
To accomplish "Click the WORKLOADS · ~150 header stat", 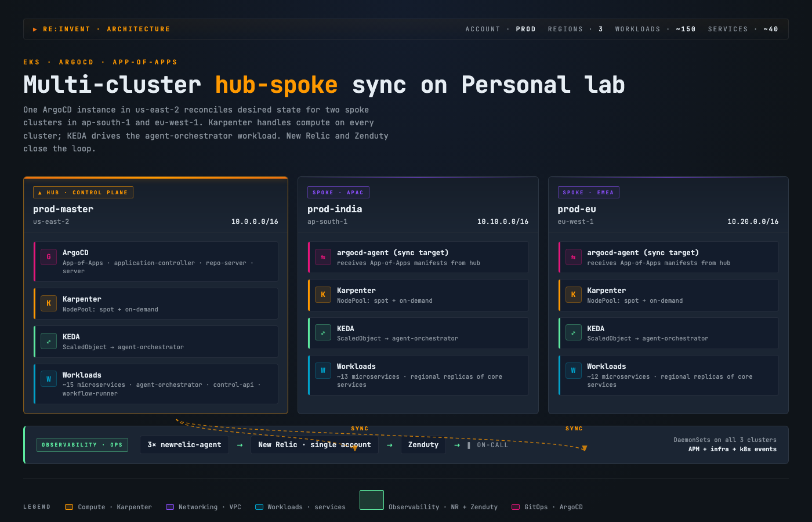I will pyautogui.click(x=655, y=29).
